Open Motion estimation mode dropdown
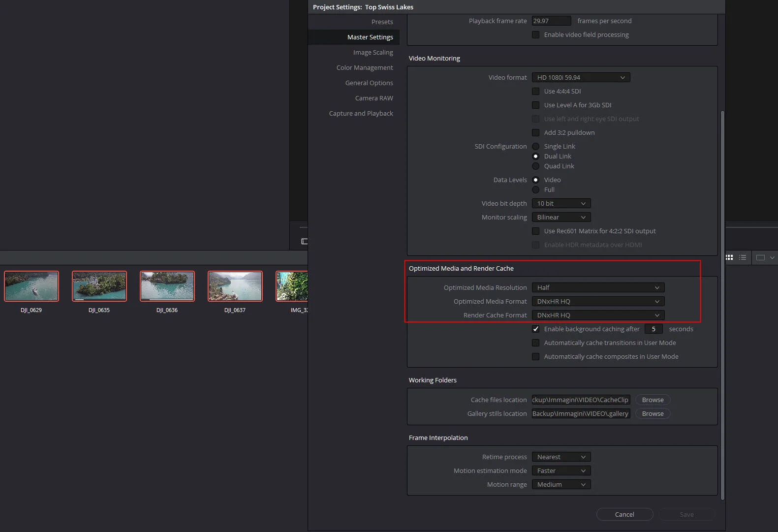The image size is (778, 532). point(561,470)
